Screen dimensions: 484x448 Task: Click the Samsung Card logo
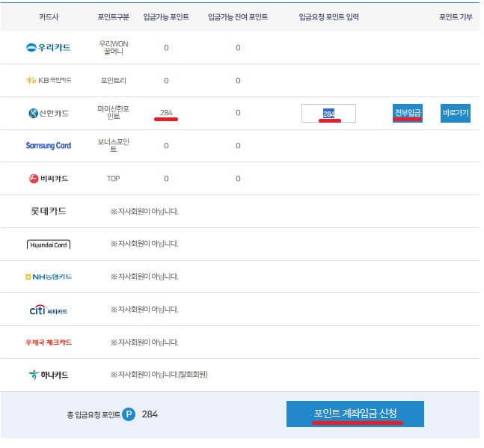point(49,146)
